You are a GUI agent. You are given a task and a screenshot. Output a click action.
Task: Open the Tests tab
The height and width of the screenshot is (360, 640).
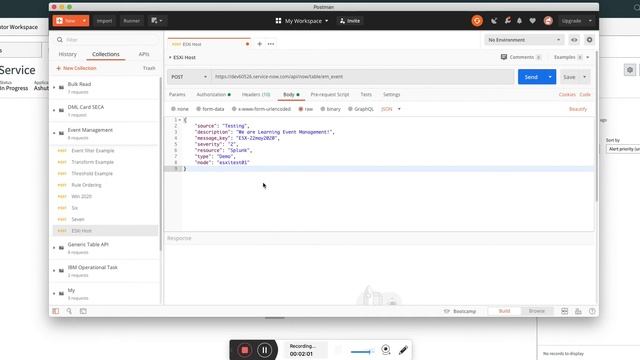click(366, 94)
